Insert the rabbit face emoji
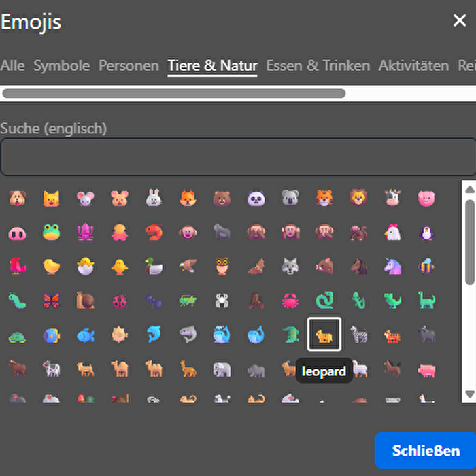The width and height of the screenshot is (476, 476). 154,199
